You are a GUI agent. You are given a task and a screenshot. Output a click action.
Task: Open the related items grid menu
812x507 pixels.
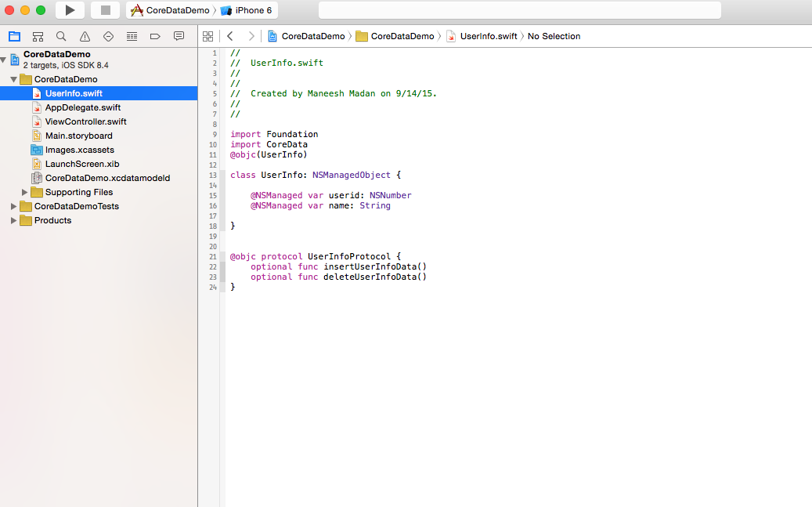(208, 36)
